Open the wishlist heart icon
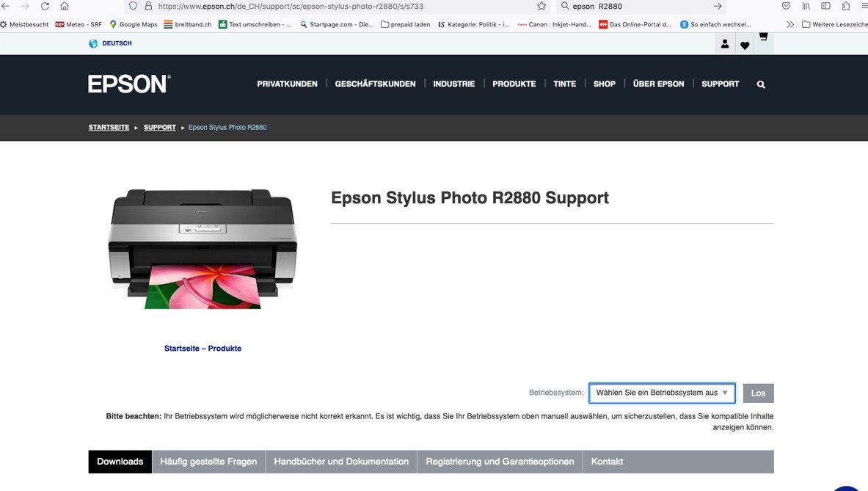 click(x=745, y=45)
